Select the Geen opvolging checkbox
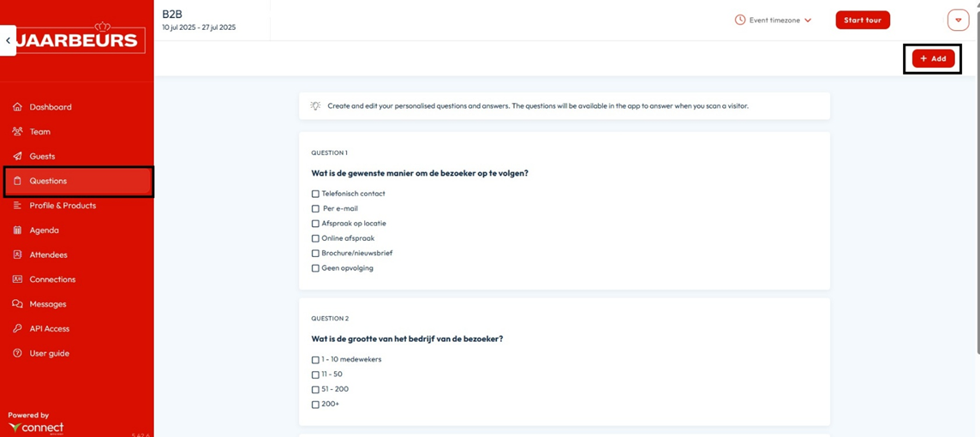 pos(315,268)
